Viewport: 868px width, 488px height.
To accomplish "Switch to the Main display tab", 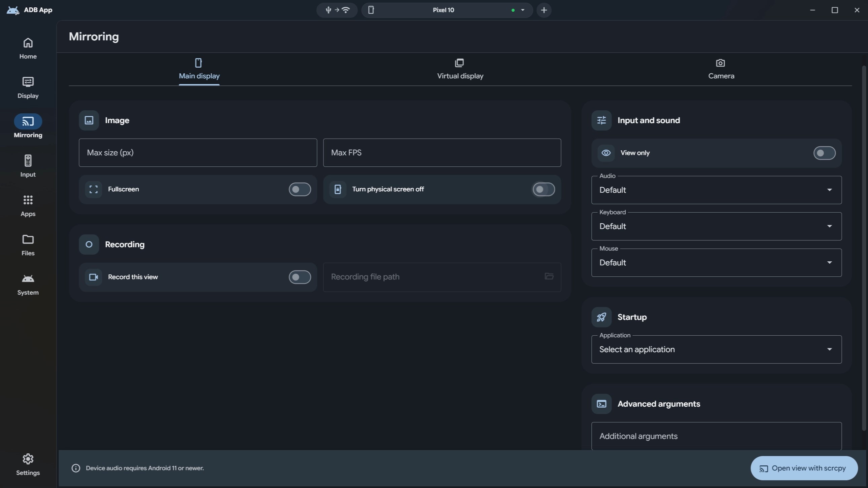I will tap(199, 69).
